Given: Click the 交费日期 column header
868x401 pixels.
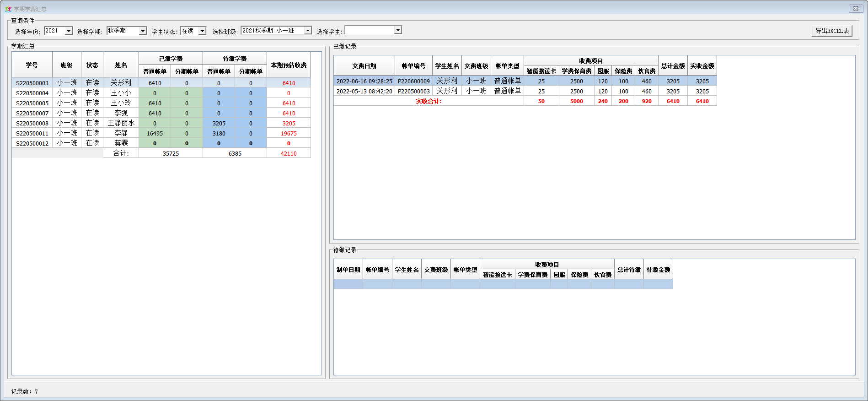Looking at the screenshot, I should click(x=364, y=66).
